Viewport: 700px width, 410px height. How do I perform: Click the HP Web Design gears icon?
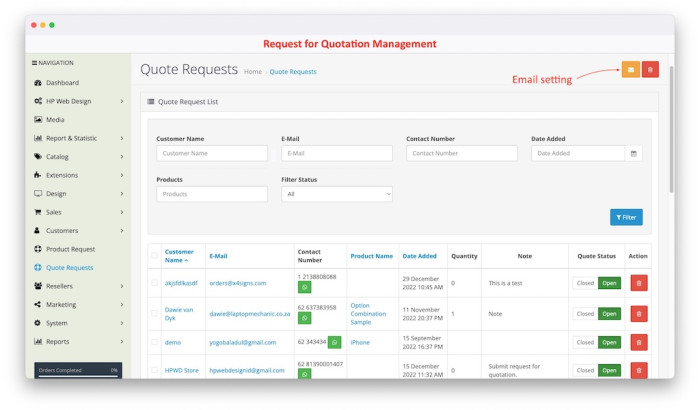click(x=38, y=101)
